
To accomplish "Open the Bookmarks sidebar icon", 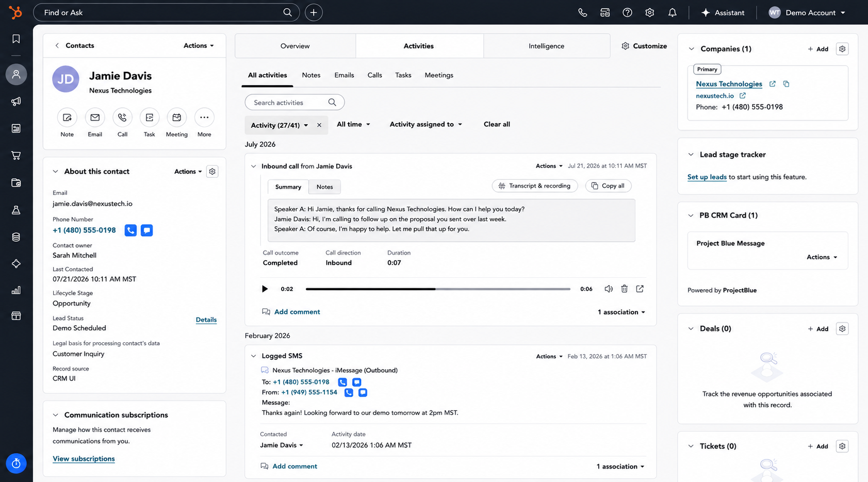I will tap(16, 39).
